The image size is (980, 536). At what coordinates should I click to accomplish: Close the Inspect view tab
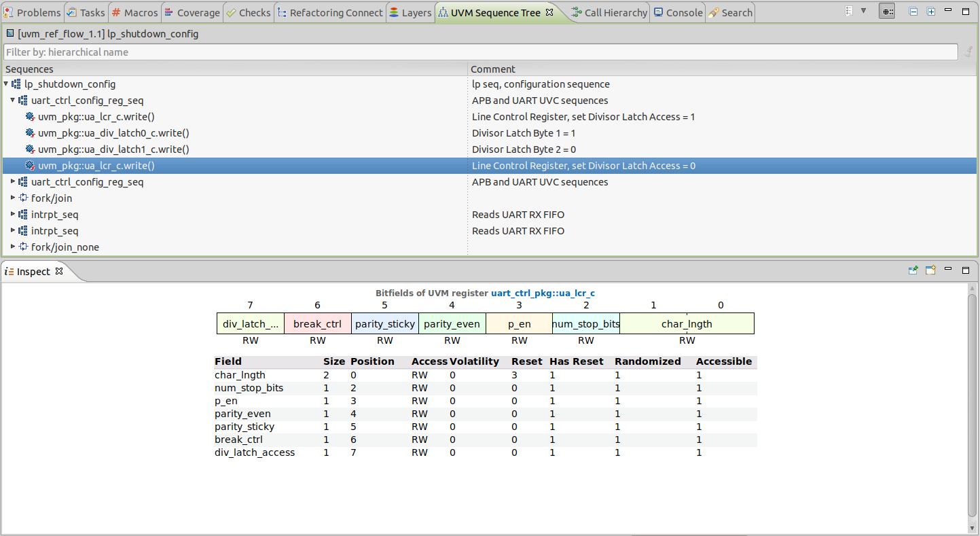59,271
